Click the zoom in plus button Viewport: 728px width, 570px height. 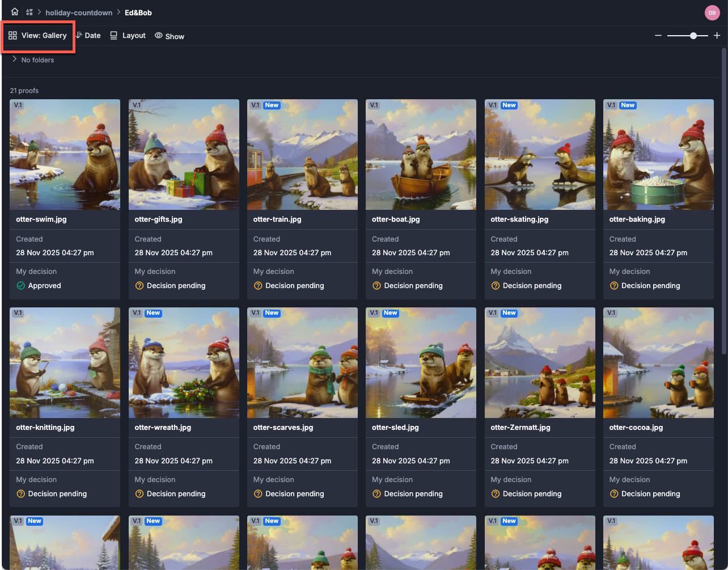pos(717,35)
